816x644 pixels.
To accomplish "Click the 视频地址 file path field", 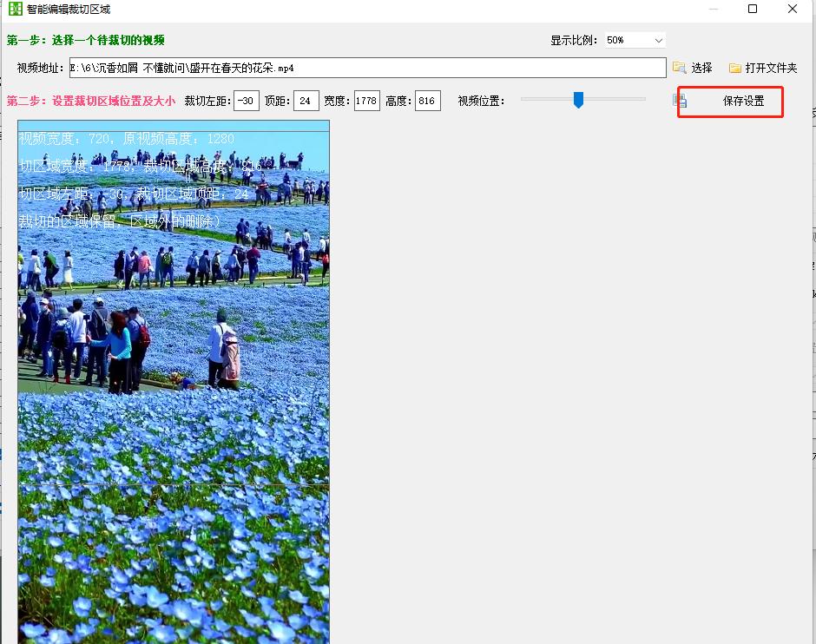I will pyautogui.click(x=367, y=68).
